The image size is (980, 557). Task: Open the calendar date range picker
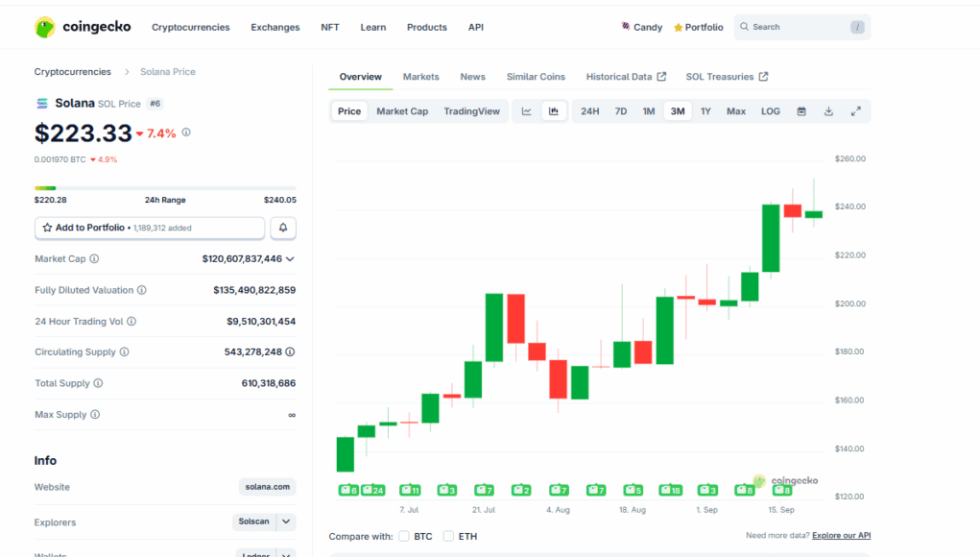[x=801, y=111]
